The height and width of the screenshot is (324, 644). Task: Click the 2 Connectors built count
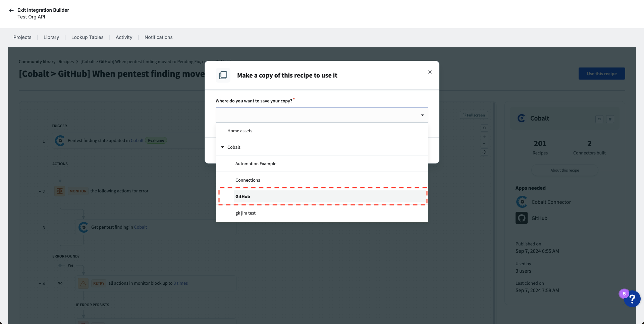589,147
